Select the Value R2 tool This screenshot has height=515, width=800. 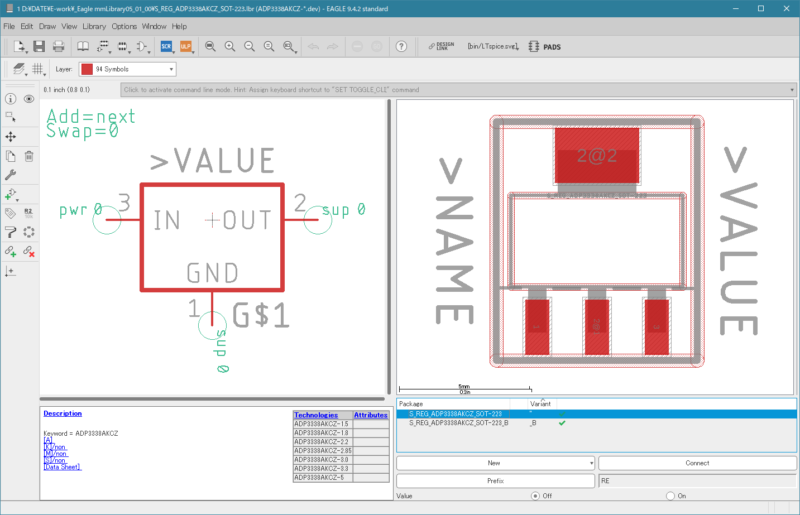[29, 213]
